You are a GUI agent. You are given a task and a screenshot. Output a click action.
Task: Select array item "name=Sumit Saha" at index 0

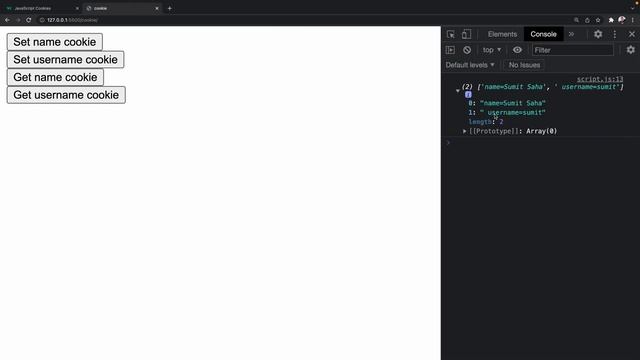pyautogui.click(x=507, y=103)
